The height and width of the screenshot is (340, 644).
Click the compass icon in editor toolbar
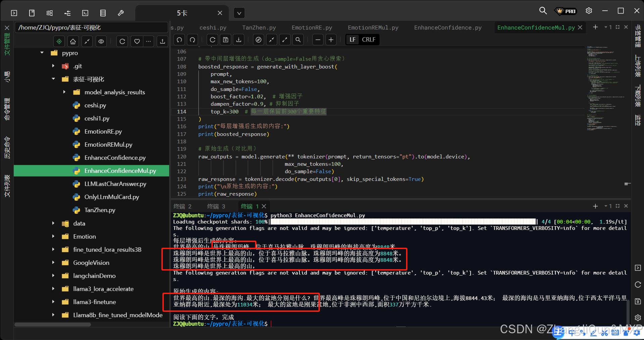tap(258, 40)
